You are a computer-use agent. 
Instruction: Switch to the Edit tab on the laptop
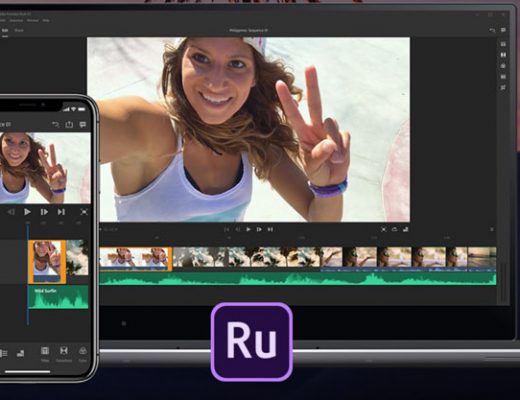(5, 31)
